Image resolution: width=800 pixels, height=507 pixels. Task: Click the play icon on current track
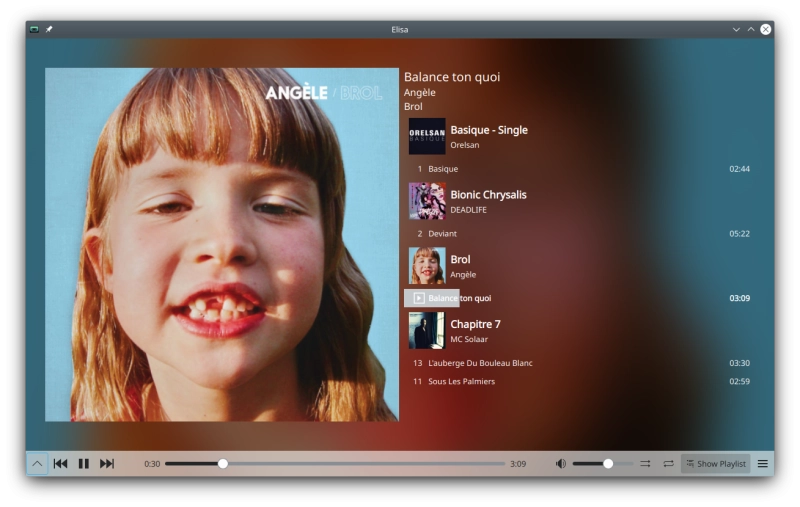[x=419, y=298]
